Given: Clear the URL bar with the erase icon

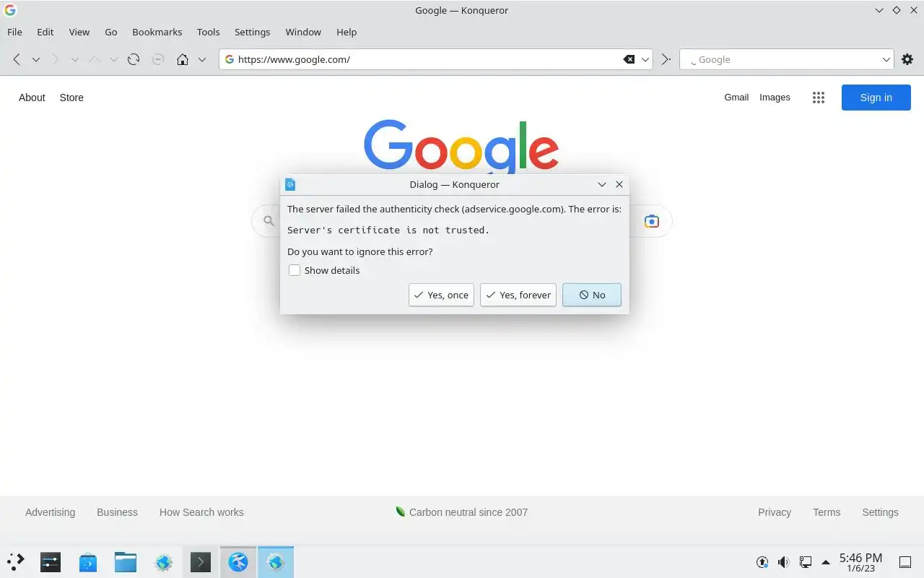Looking at the screenshot, I should point(629,59).
